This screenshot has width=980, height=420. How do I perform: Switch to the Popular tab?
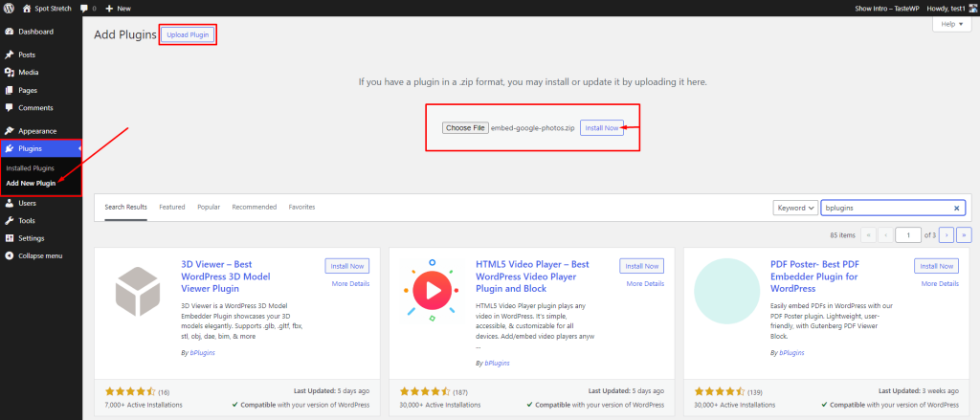click(208, 207)
